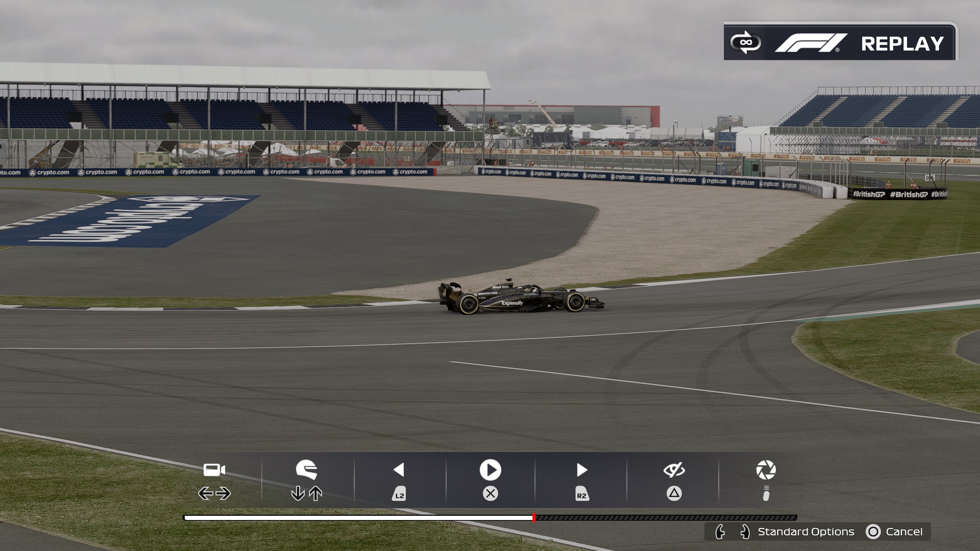Screen dimensions: 980x551
Task: Click the fast-forward right triangle
Action: click(x=582, y=470)
